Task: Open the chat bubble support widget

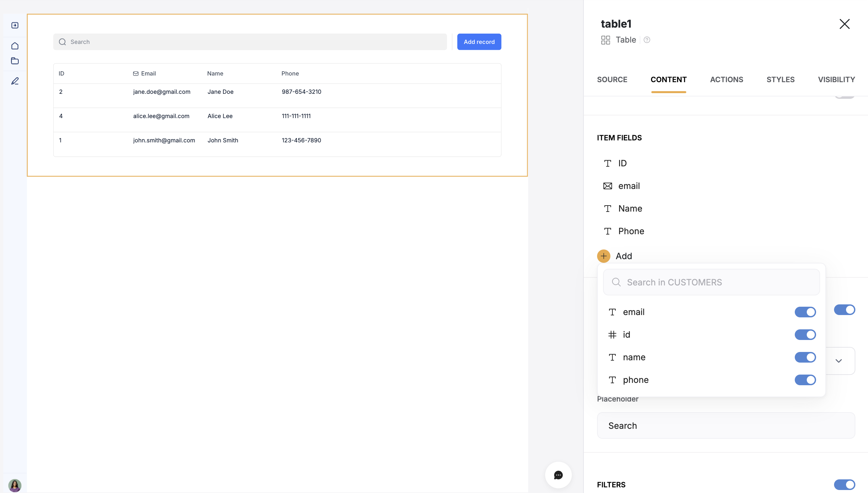Action: 558,475
